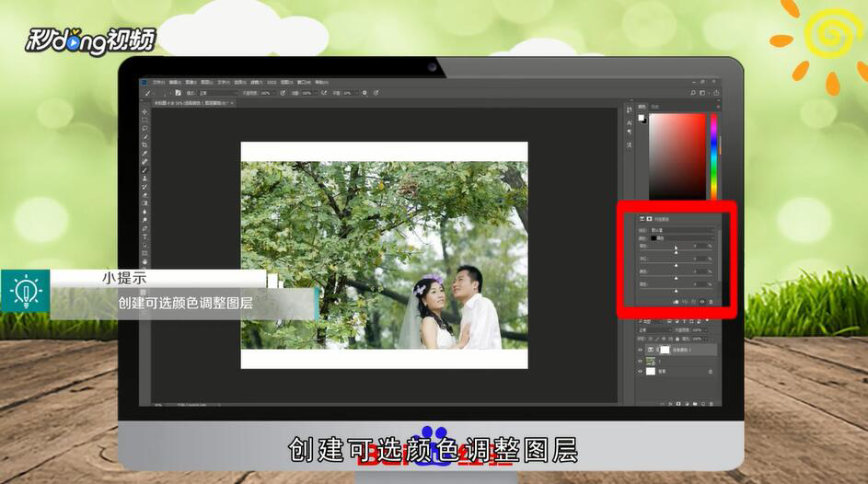This screenshot has width=868, height=484.
Task: Select the Crop tool
Action: coord(145,144)
